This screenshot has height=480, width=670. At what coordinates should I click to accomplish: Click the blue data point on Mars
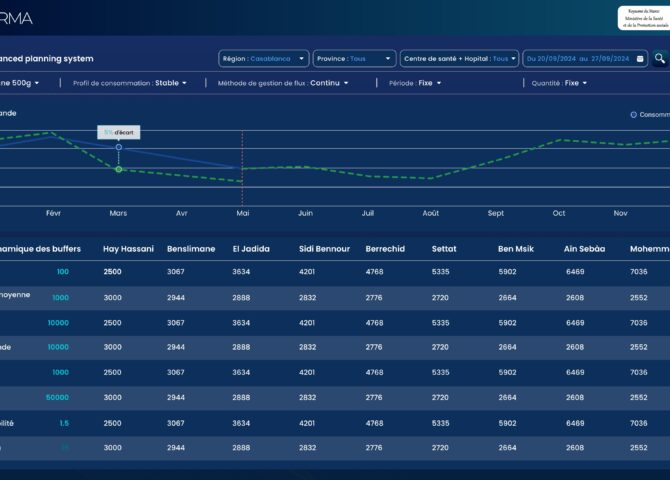(x=119, y=147)
